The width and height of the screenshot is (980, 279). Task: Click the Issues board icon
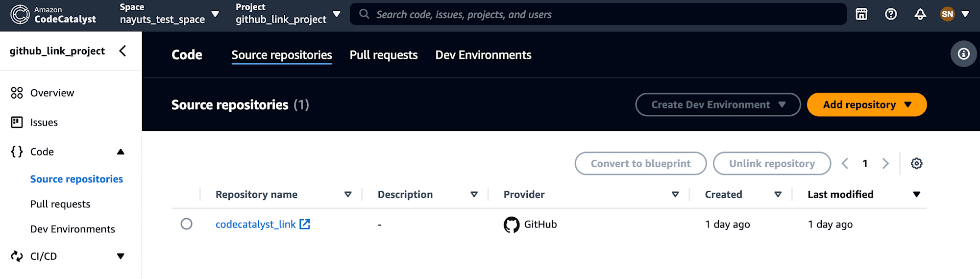(17, 122)
